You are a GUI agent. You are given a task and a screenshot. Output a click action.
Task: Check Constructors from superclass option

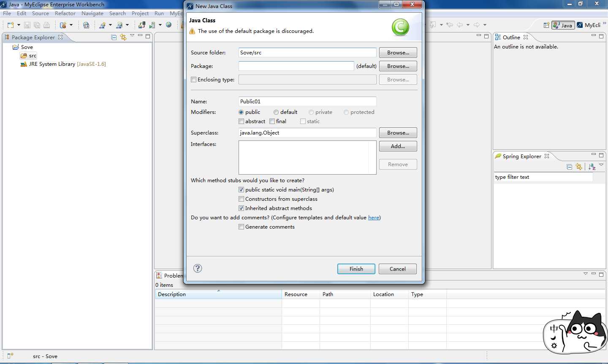tap(241, 199)
